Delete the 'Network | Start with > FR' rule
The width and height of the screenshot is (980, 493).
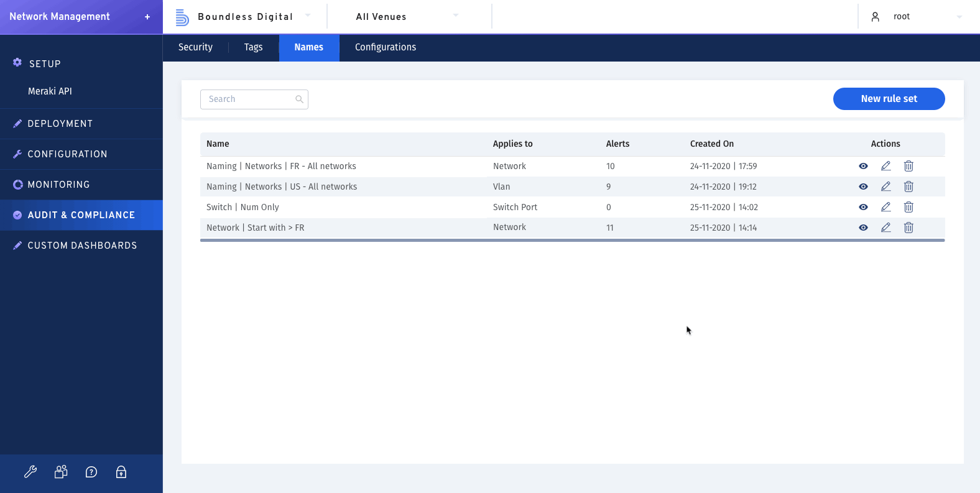click(x=908, y=228)
